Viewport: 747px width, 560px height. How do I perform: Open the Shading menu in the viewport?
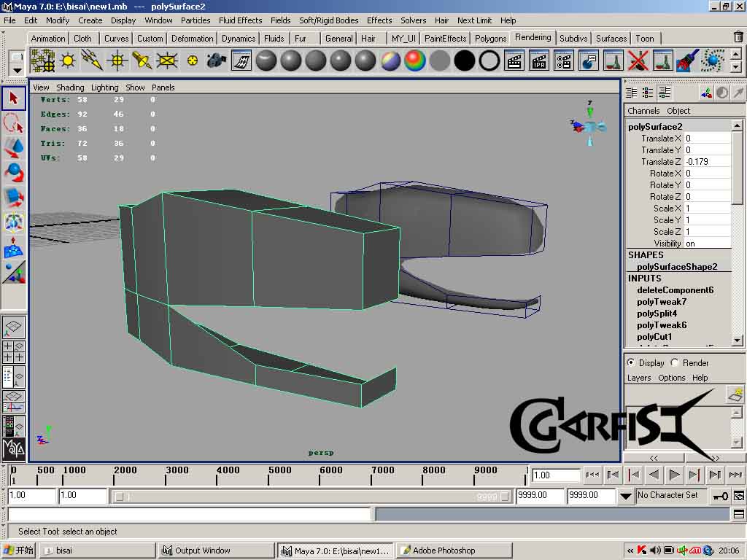[x=70, y=87]
